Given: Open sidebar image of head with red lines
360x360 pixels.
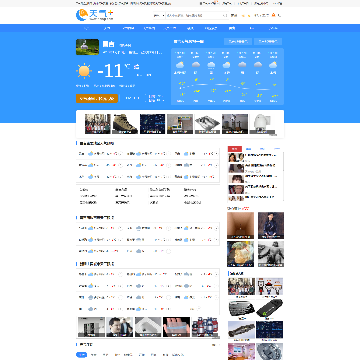Looking at the screenshot, I should point(240,254).
